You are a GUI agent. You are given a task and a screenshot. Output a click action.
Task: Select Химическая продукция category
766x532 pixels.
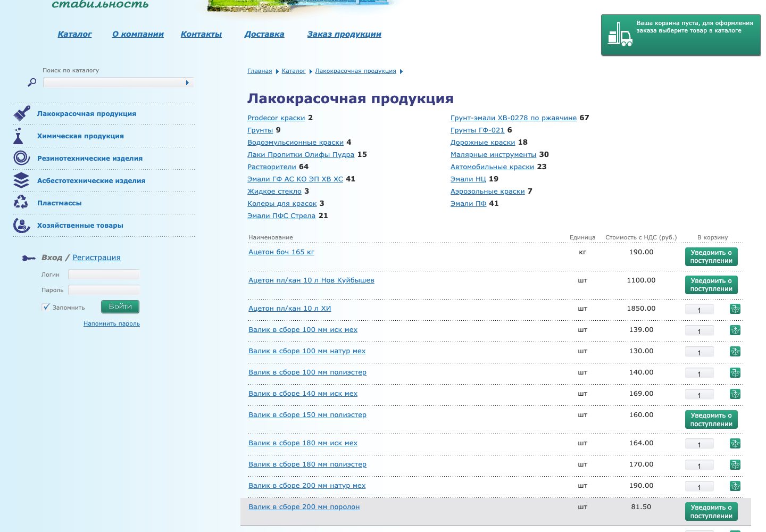[80, 136]
